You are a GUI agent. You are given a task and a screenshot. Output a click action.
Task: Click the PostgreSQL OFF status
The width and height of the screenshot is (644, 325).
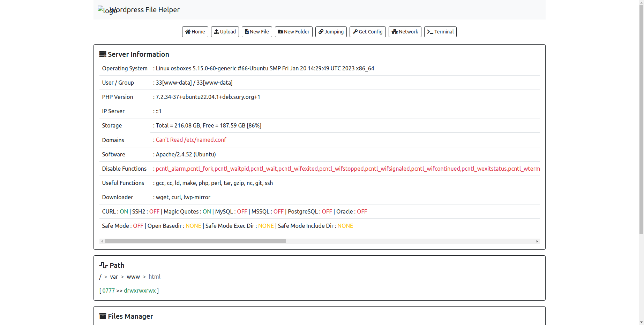327,211
